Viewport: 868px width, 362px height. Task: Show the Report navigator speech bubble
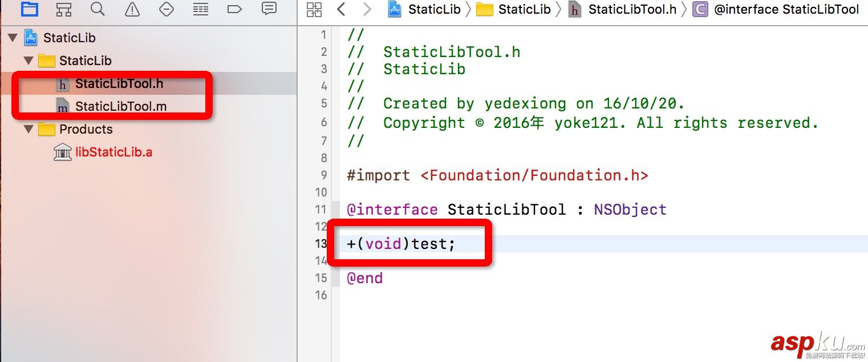269,9
